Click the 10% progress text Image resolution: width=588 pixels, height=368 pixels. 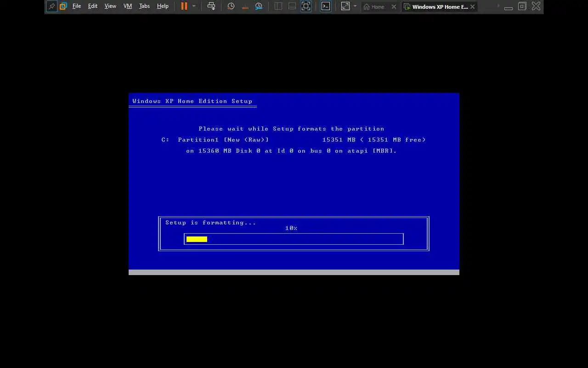(291, 228)
